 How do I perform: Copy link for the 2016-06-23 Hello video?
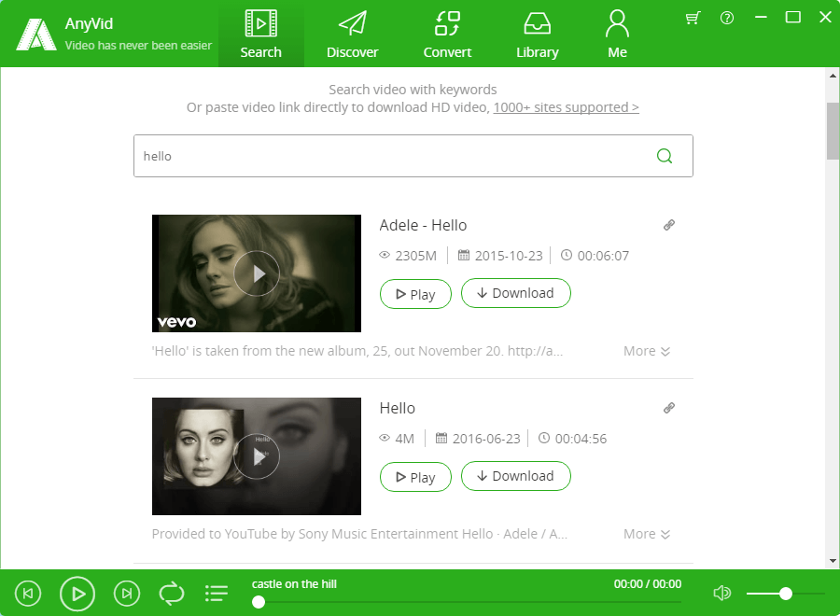[668, 408]
